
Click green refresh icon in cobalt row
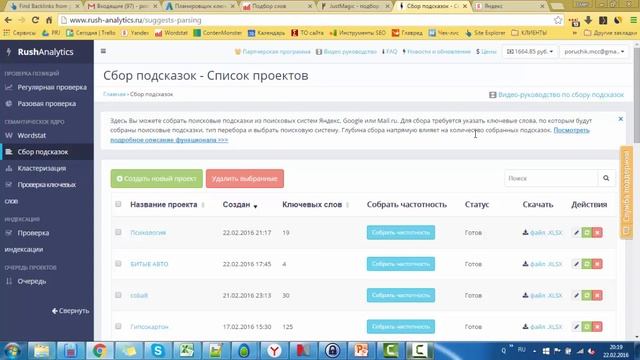(587, 295)
